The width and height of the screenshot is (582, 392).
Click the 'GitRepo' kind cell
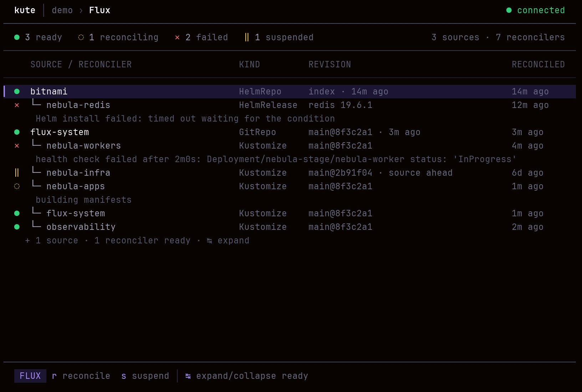257,132
